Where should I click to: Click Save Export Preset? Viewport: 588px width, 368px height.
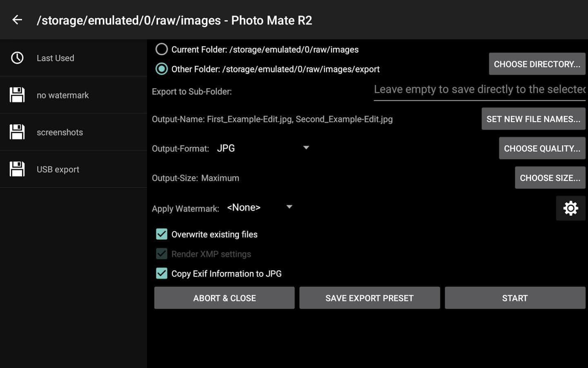click(369, 298)
